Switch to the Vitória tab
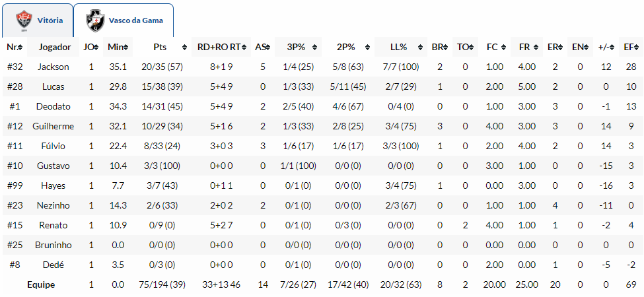Image resolution: width=644 pixels, height=297 pixels. tap(50, 20)
